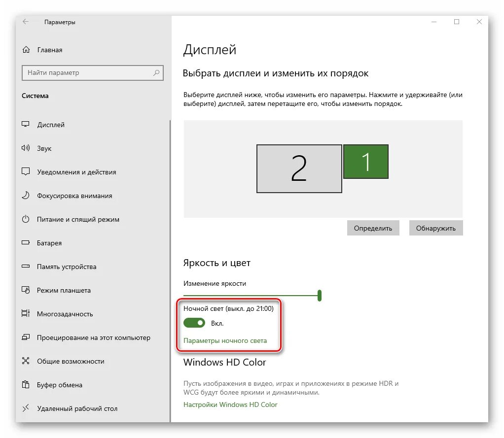Image resolution: width=504 pixels, height=438 pixels.
Task: Select Общие возможности section
Action: coord(71,361)
